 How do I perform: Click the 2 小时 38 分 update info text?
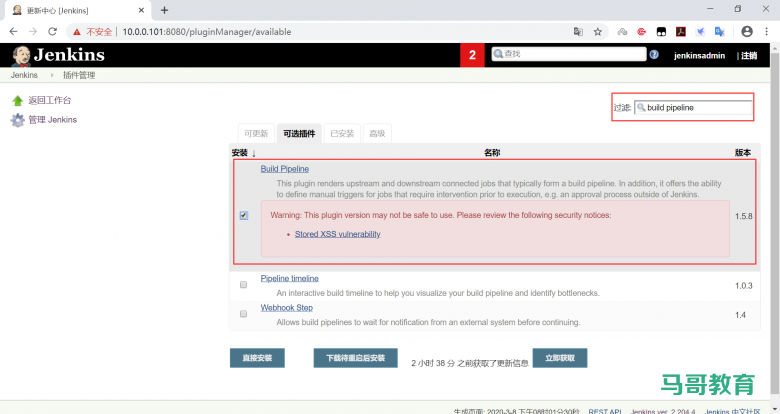click(x=470, y=363)
